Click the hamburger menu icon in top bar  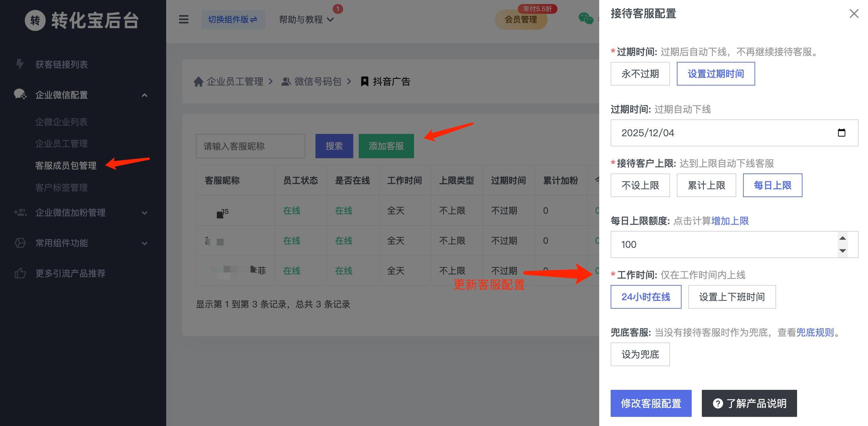point(184,19)
